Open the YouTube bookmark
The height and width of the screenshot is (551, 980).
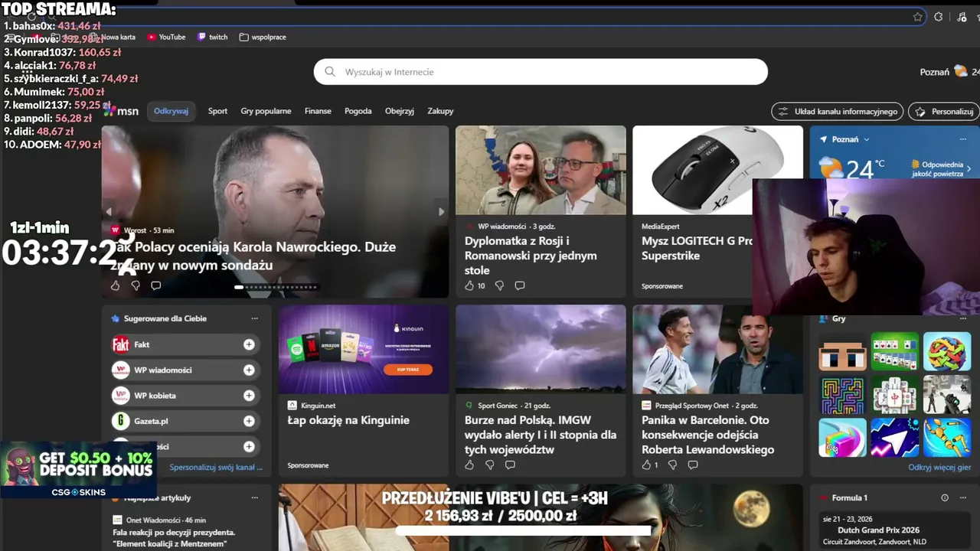[x=166, y=37]
